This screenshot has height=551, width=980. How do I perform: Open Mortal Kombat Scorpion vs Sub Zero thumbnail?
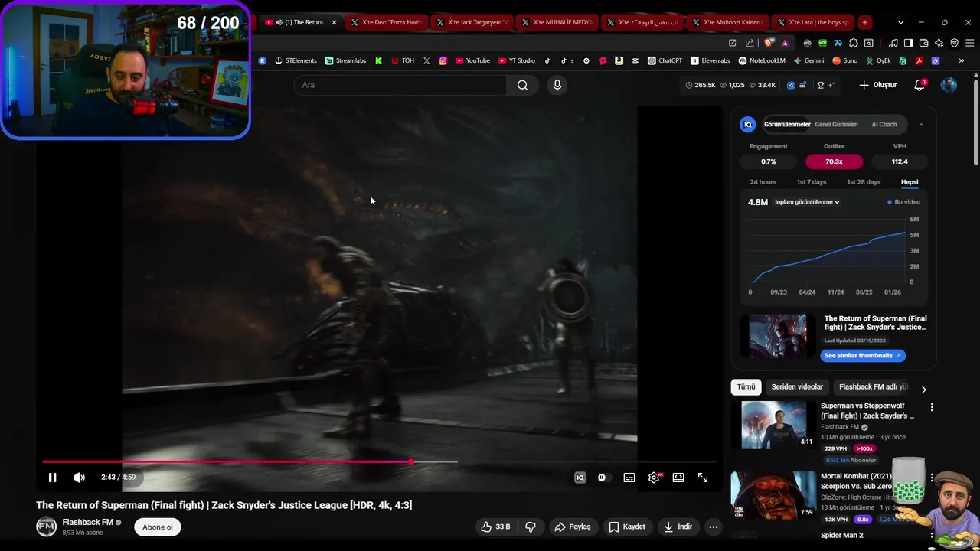[x=773, y=495]
